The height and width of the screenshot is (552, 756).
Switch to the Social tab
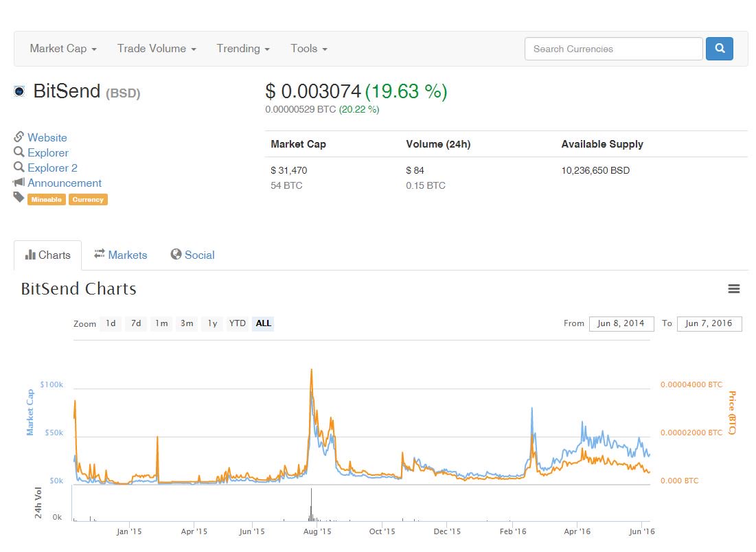(x=192, y=255)
